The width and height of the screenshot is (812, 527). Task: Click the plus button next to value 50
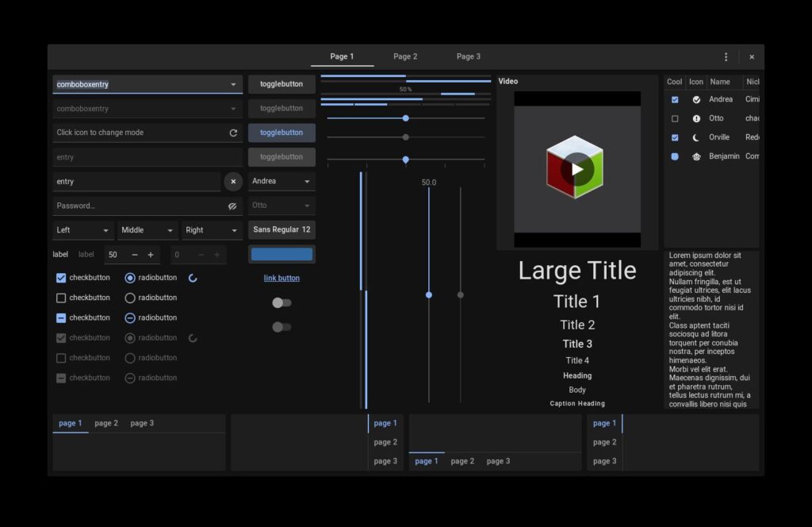[151, 255]
